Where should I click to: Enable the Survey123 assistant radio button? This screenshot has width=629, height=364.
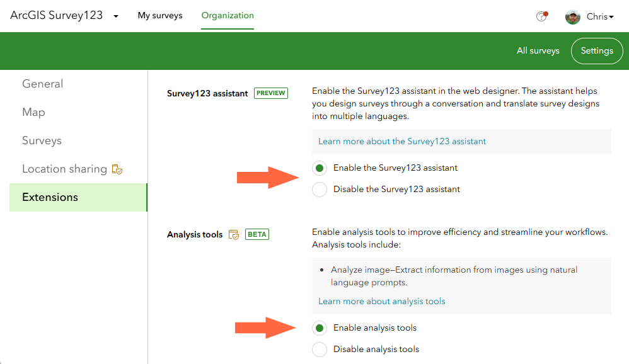click(x=319, y=168)
